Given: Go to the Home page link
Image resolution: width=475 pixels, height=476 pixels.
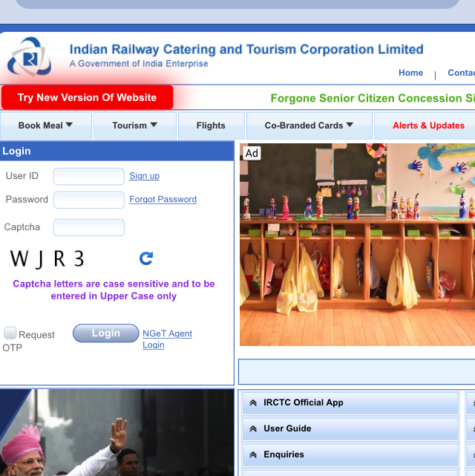Looking at the screenshot, I should tap(410, 73).
